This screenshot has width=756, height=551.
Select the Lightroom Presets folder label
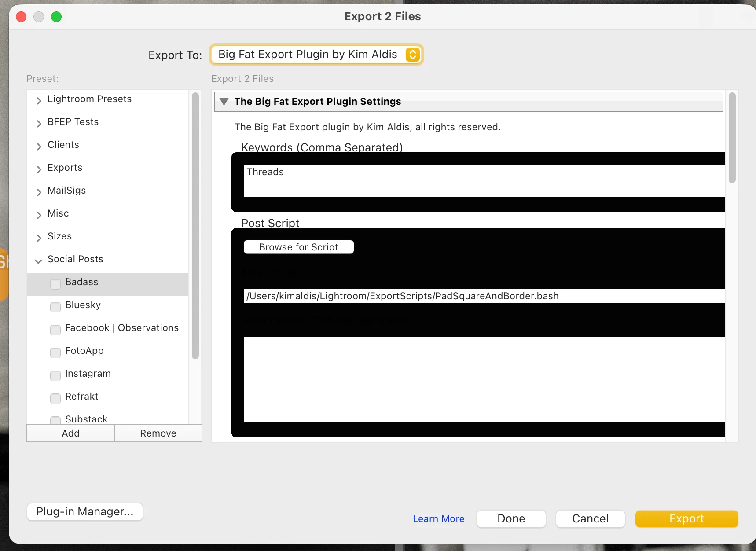point(90,99)
